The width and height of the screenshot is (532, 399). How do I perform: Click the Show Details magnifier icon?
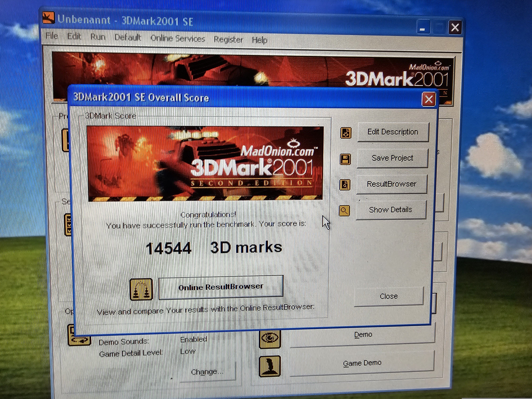(344, 211)
